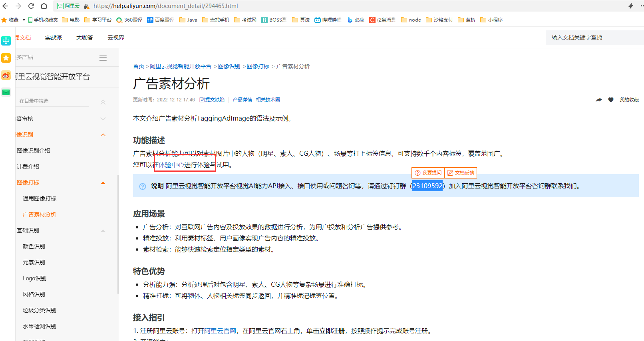
Task: Collapse the 图像识别 section chevron
Action: point(103,135)
